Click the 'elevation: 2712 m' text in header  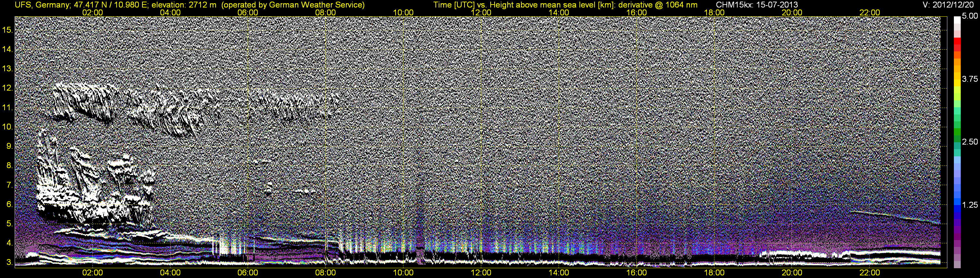184,5
